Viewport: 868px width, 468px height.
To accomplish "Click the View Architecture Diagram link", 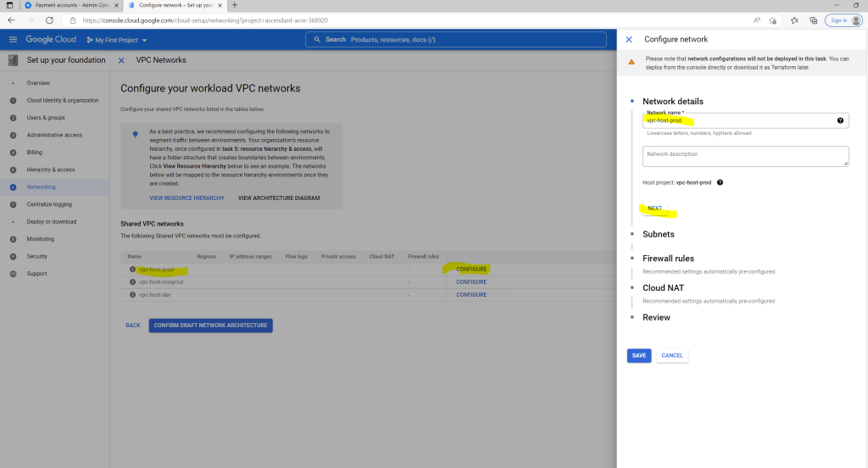I will coord(279,198).
